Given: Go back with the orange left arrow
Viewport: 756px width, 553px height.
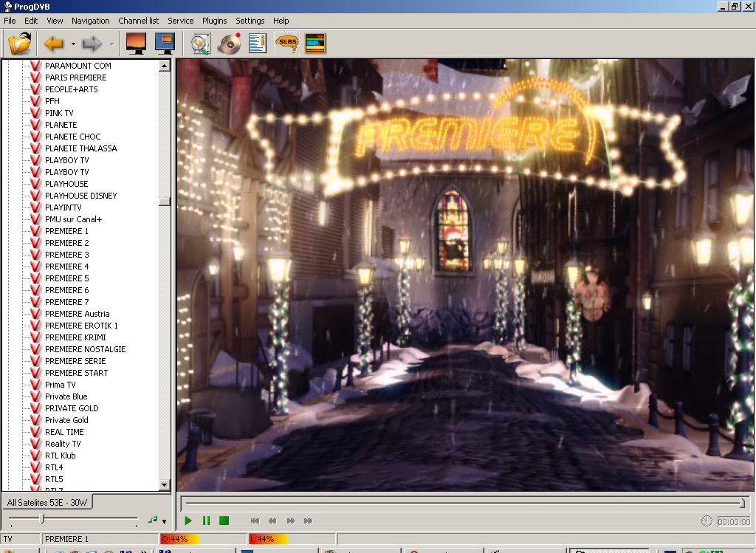Looking at the screenshot, I should click(x=54, y=44).
